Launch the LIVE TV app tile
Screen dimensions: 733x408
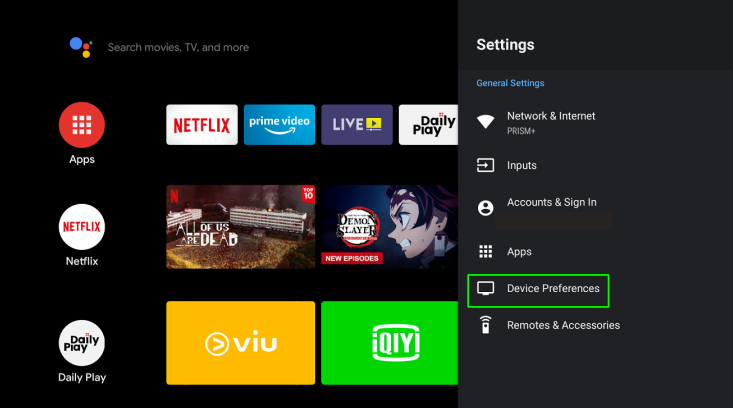click(x=357, y=125)
